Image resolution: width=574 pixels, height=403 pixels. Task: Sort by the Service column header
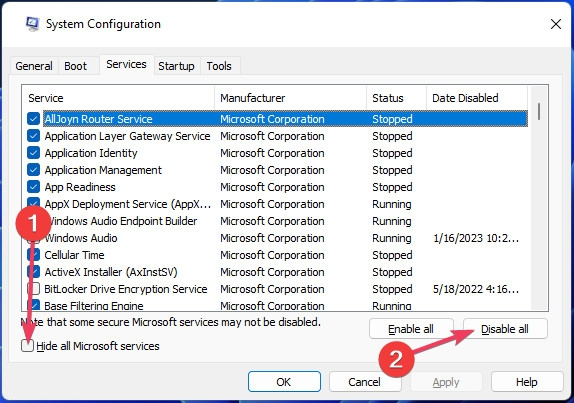coord(118,98)
